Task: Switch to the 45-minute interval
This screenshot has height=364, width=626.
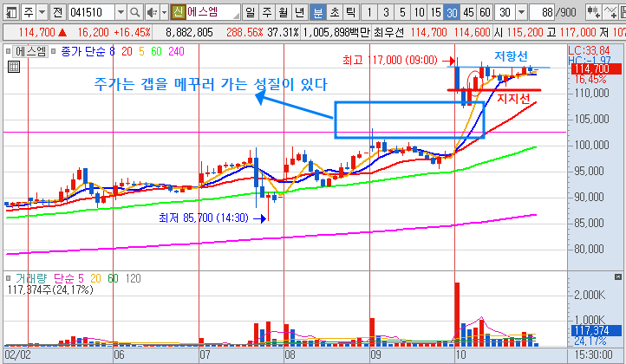Action: (x=468, y=12)
